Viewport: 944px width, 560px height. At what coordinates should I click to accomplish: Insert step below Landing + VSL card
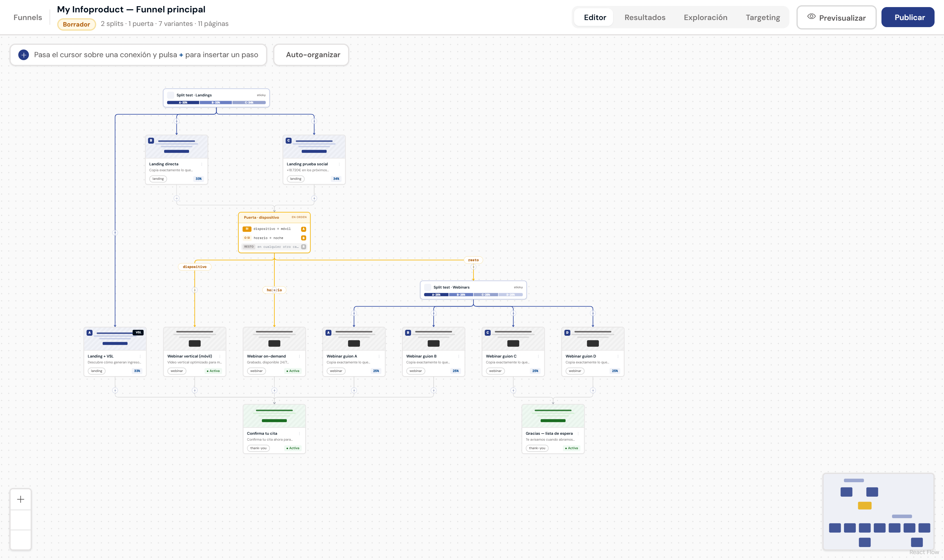click(x=115, y=390)
